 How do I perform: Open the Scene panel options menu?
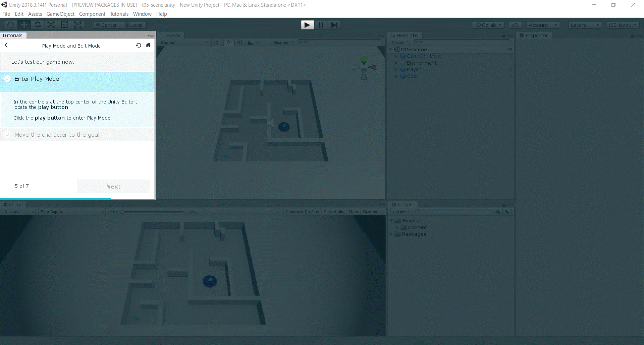coord(381,36)
